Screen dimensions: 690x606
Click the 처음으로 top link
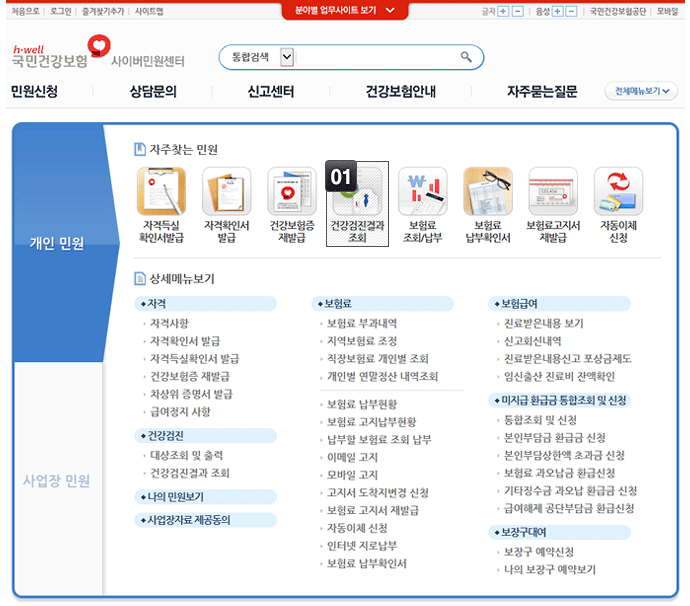coord(26,11)
